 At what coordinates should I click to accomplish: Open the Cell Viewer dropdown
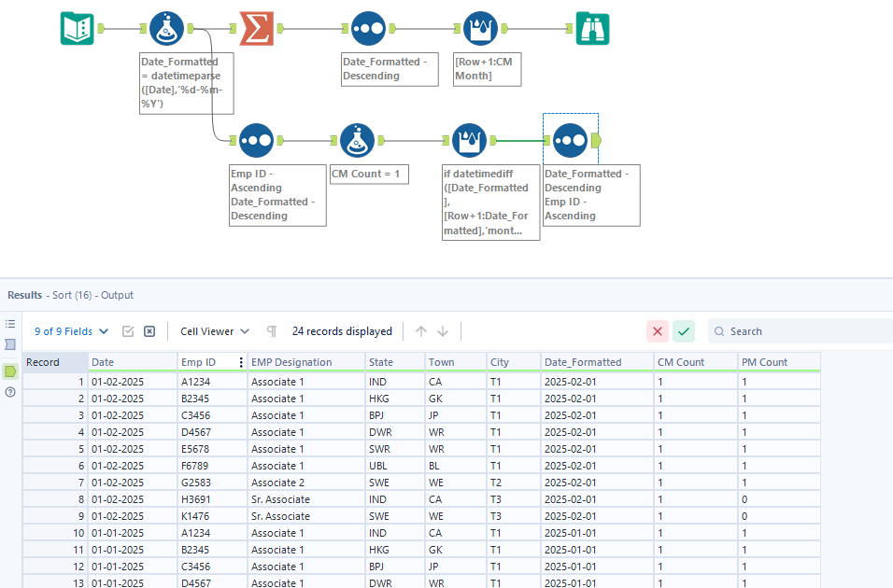click(x=211, y=330)
